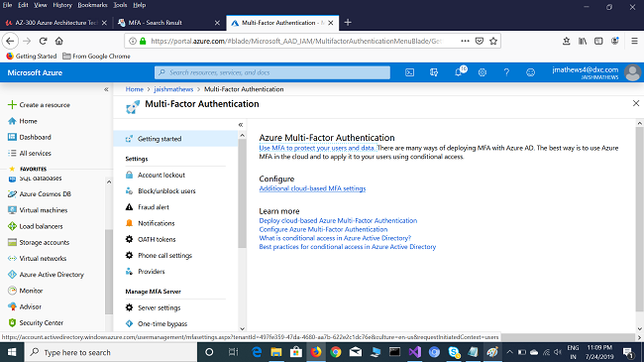The image size is (644, 362).
Task: Open Best practices for conditional access link
Action: [348, 246]
